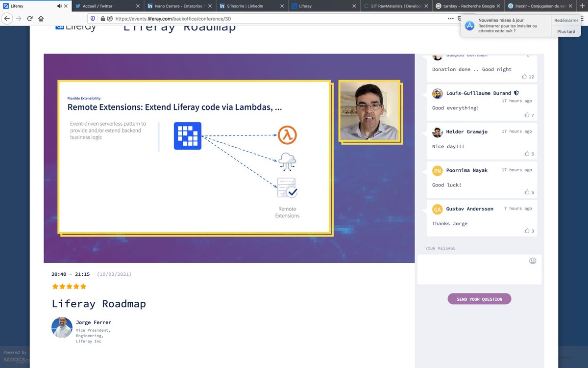This screenshot has width=588, height=368.
Task: Click Plus tard in the update notification
Action: 566,31
